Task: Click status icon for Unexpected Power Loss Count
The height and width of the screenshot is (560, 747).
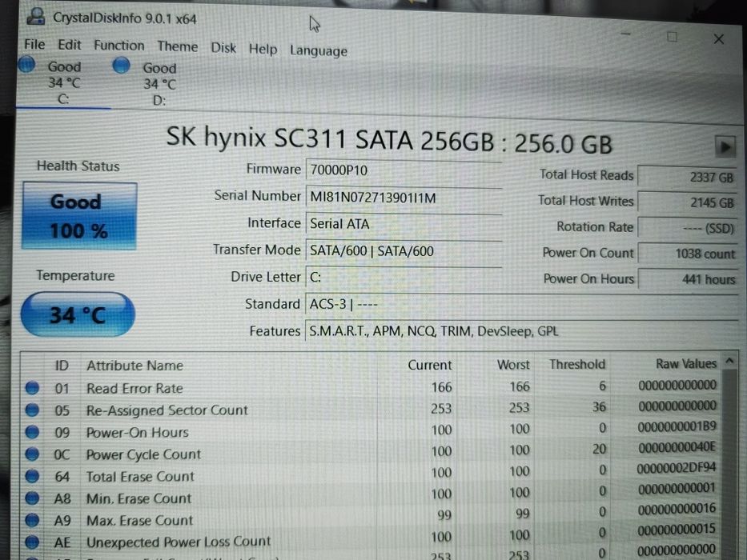Action: [32, 542]
